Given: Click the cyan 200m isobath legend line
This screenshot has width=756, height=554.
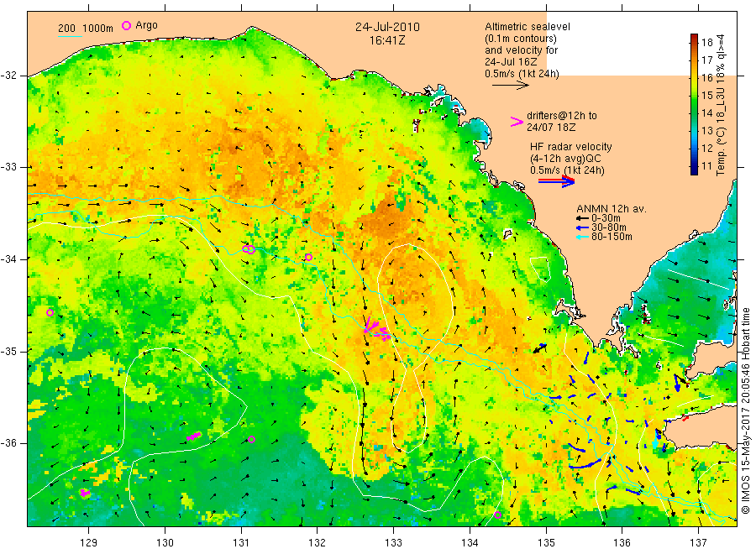Looking at the screenshot, I should click(x=70, y=35).
